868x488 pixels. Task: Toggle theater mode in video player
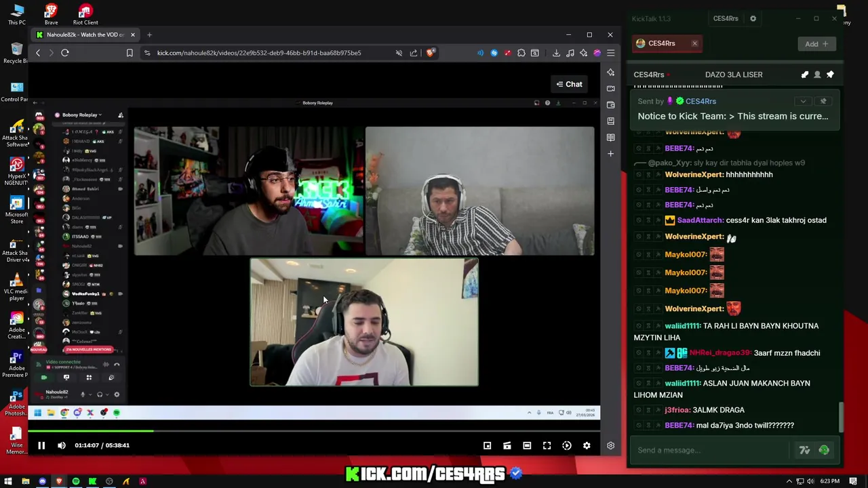pyautogui.click(x=527, y=445)
